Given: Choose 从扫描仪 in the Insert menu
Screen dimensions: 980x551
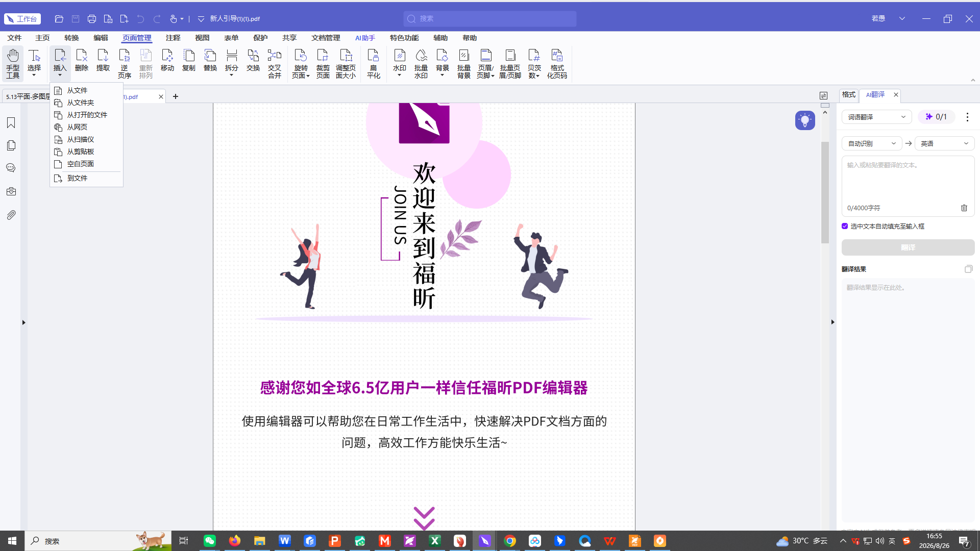Looking at the screenshot, I should pyautogui.click(x=86, y=139).
